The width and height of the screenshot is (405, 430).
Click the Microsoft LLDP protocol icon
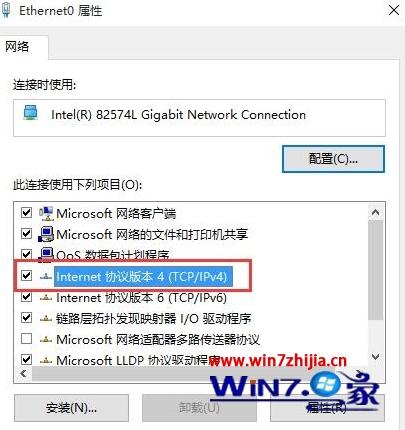point(46,360)
